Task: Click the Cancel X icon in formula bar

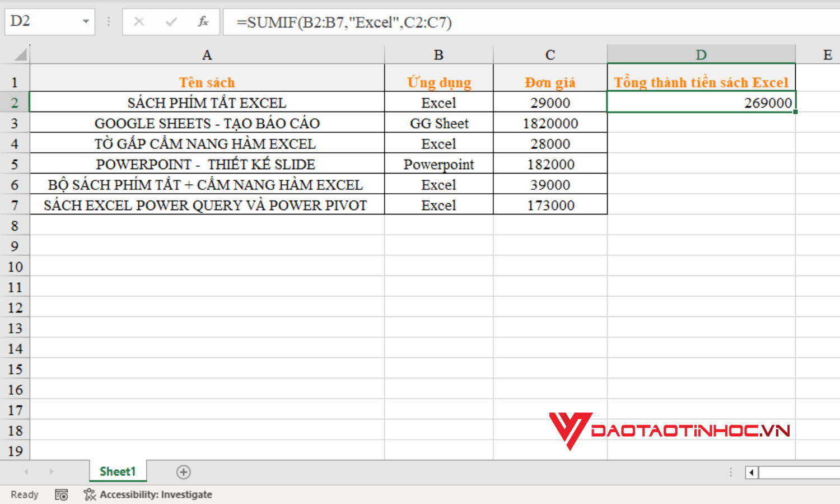Action: pyautogui.click(x=139, y=22)
